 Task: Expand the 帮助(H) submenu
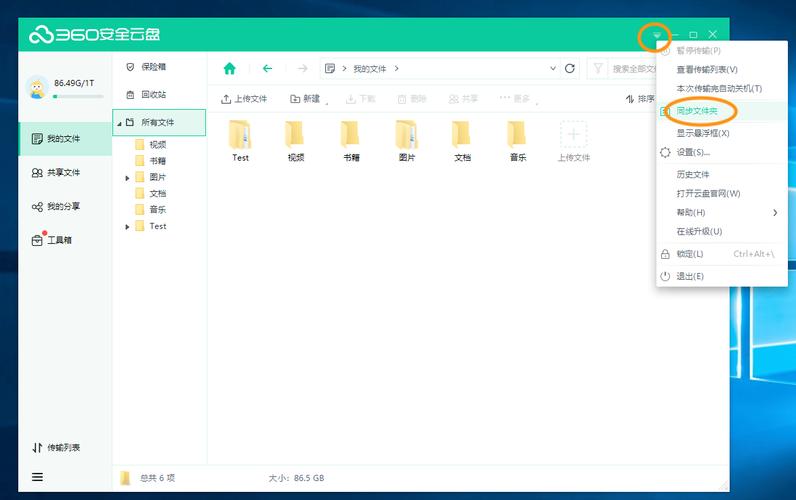[722, 212]
